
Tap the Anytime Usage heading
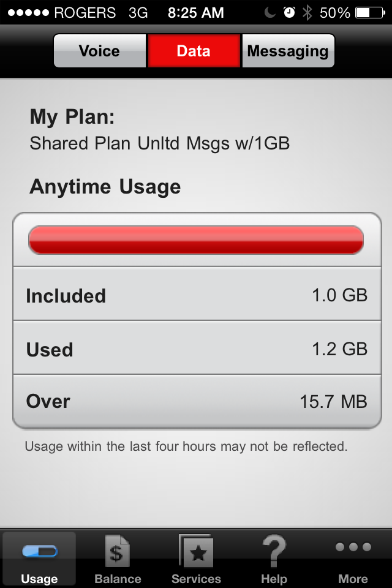(x=105, y=186)
